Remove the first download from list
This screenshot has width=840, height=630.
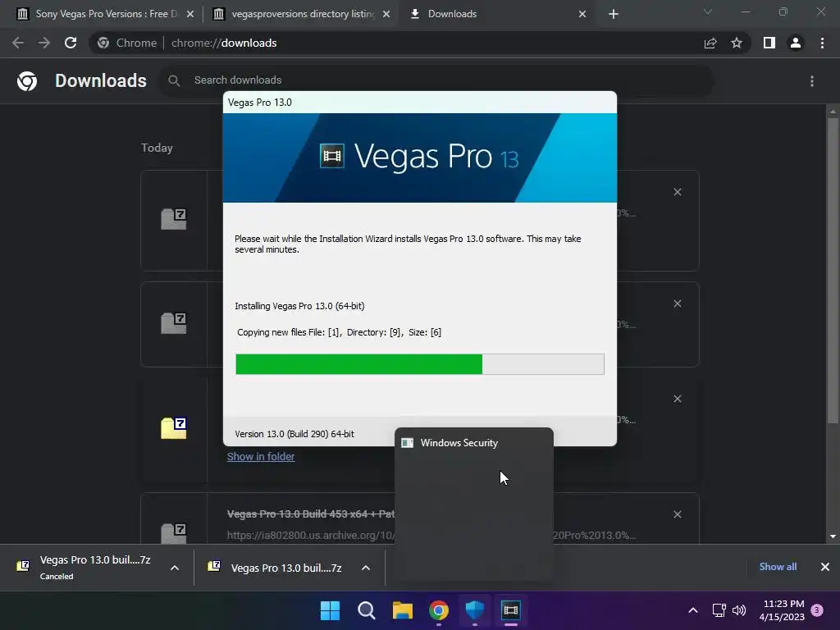point(677,192)
